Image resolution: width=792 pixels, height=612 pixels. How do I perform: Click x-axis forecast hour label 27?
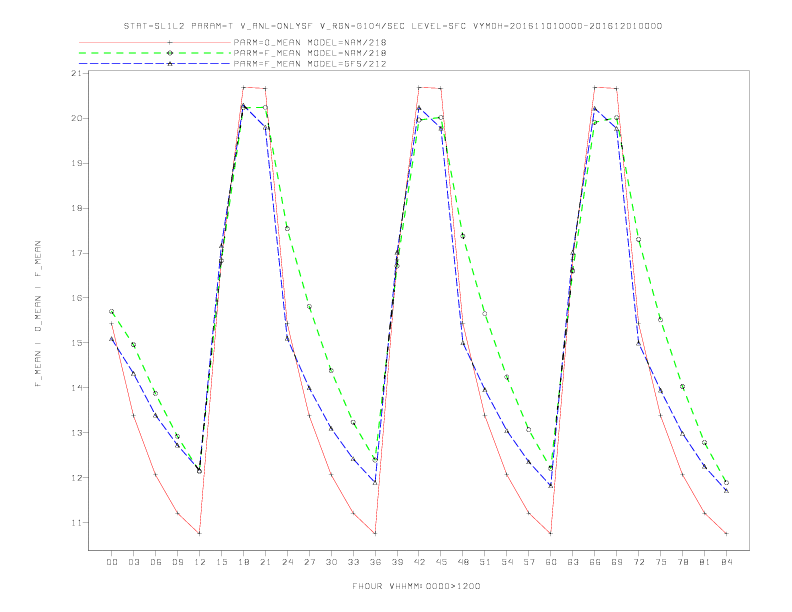click(309, 562)
